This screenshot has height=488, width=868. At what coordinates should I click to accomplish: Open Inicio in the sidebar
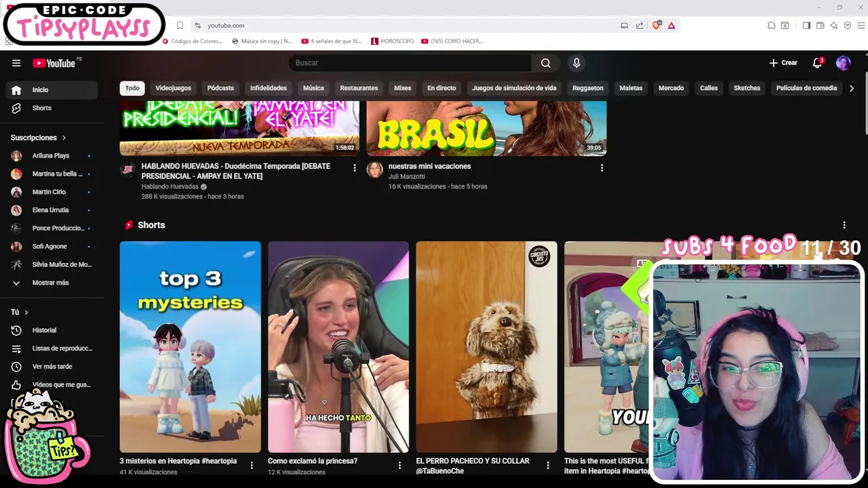(x=52, y=89)
